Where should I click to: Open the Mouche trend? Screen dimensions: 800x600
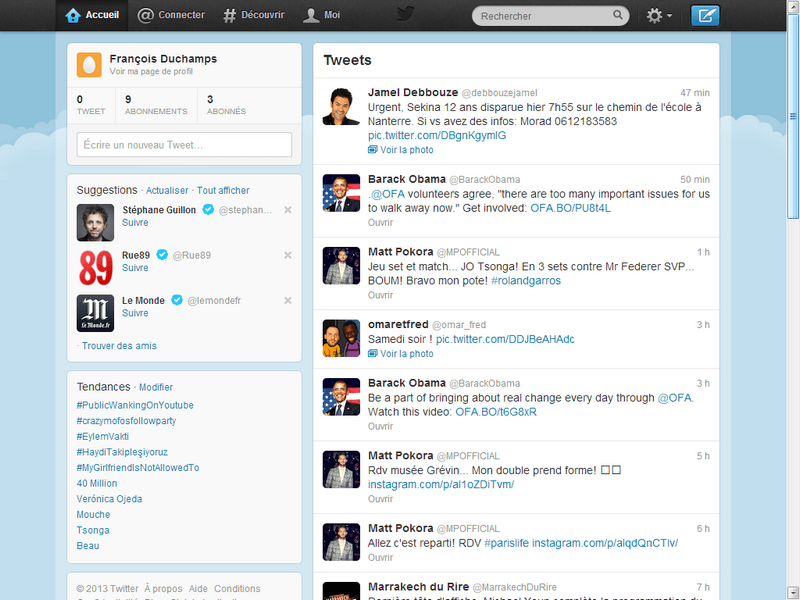coord(93,514)
